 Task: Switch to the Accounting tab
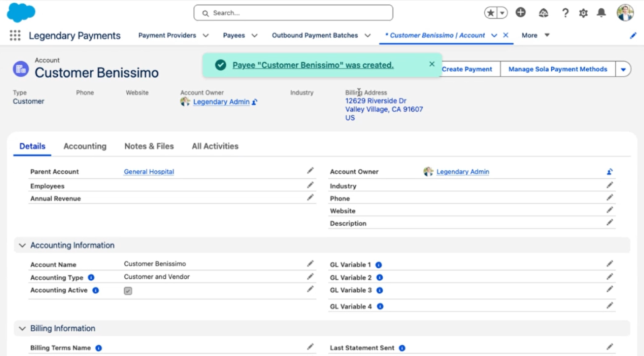pyautogui.click(x=85, y=146)
